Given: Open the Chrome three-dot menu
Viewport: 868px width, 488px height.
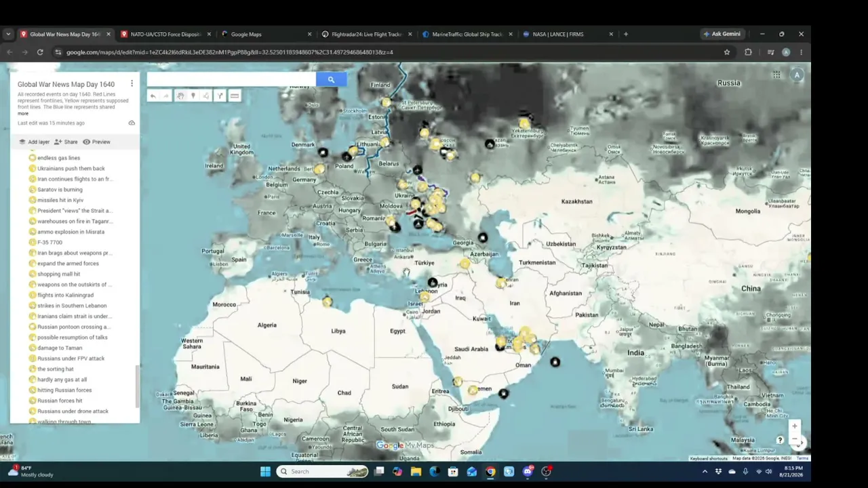Looking at the screenshot, I should pyautogui.click(x=801, y=52).
